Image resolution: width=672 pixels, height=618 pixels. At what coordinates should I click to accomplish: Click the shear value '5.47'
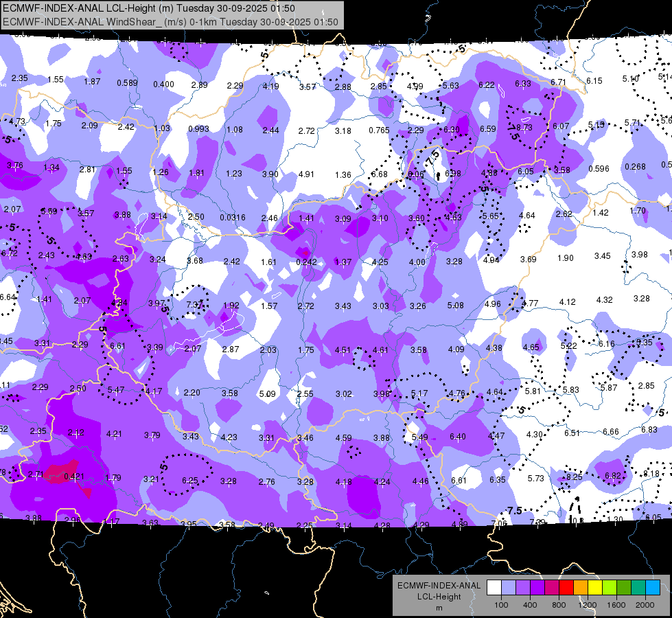coord(116,390)
